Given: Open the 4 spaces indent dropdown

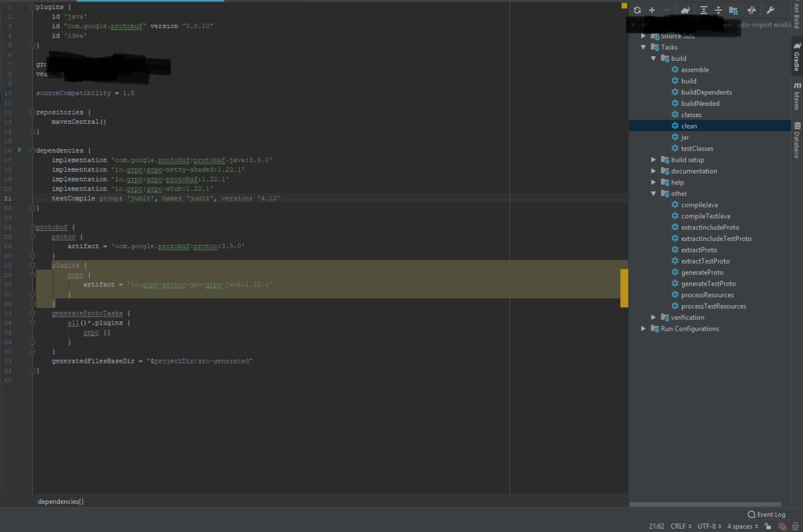Looking at the screenshot, I should pyautogui.click(x=742, y=527).
